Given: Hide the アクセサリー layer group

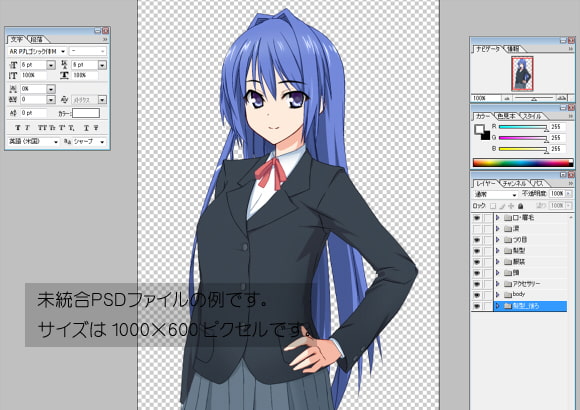Looking at the screenshot, I should (x=477, y=284).
